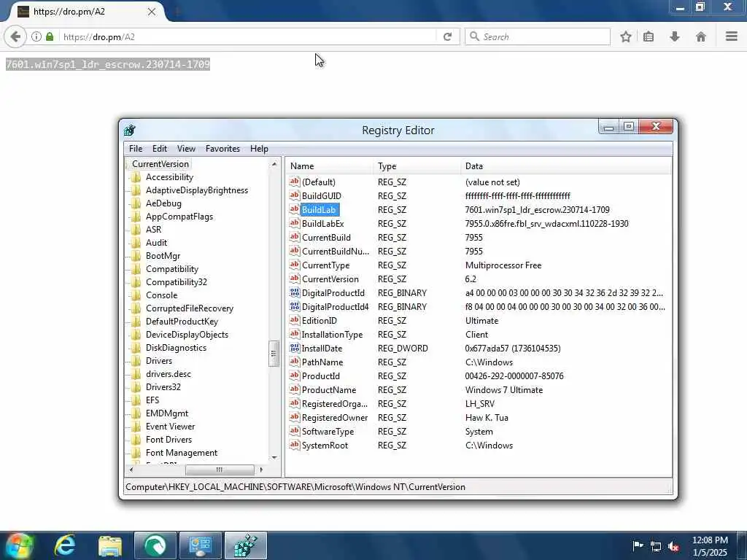Select the BuildGUID string value icon
This screenshot has width=747, height=560.
(x=295, y=195)
